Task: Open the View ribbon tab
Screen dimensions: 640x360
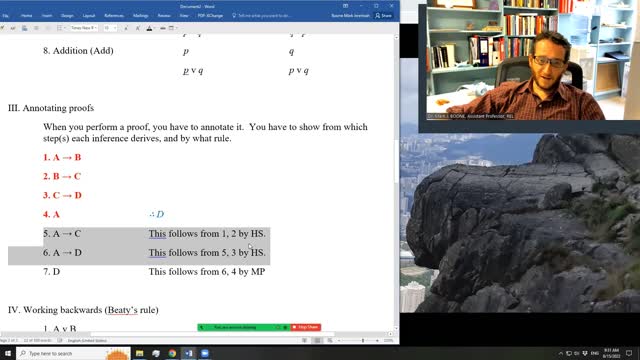Action: (x=184, y=16)
